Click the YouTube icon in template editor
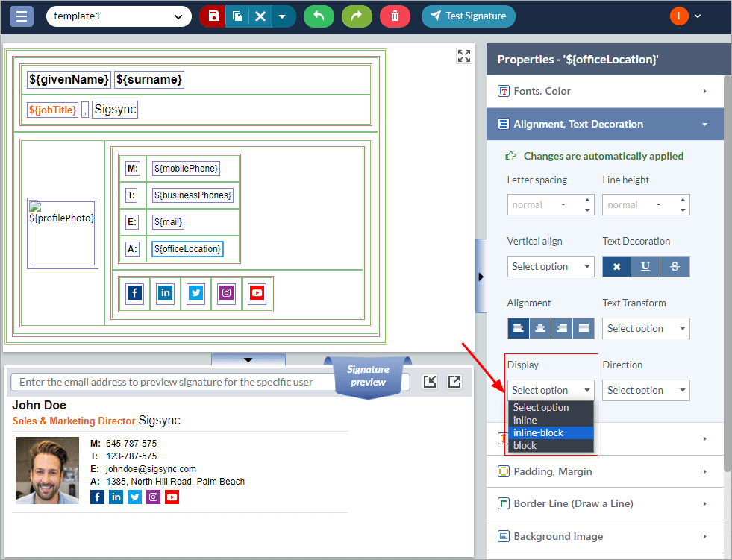Viewport: 732px width, 560px height. [257, 294]
